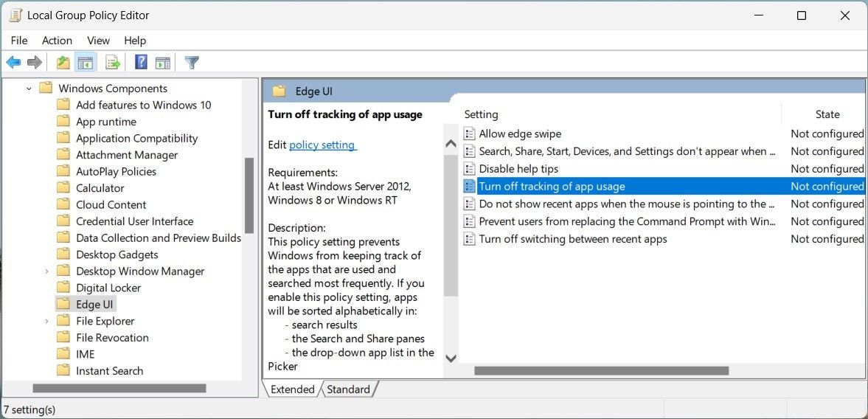This screenshot has width=868, height=419.
Task: Click the Export List toolbar icon
Action: point(113,63)
